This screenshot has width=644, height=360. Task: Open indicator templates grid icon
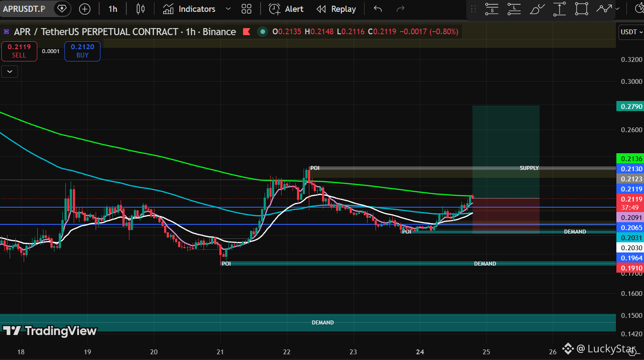247,9
